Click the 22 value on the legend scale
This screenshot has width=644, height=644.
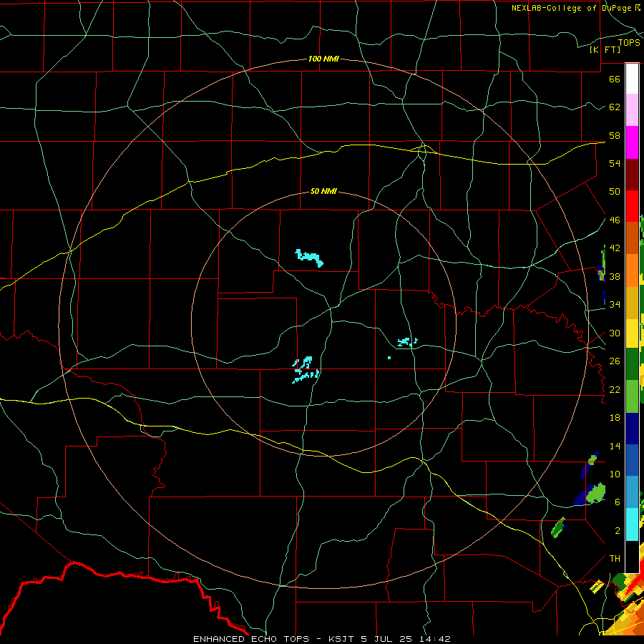click(615, 389)
